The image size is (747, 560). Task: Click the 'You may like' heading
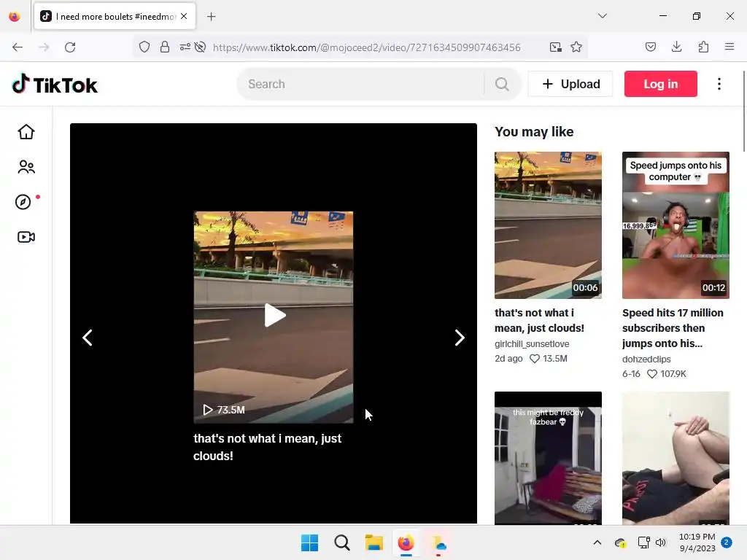pos(534,132)
